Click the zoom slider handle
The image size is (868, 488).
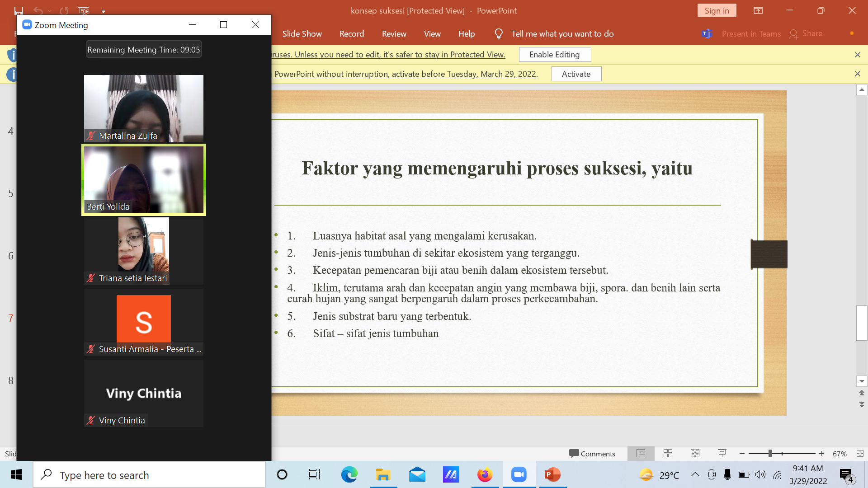tap(770, 453)
